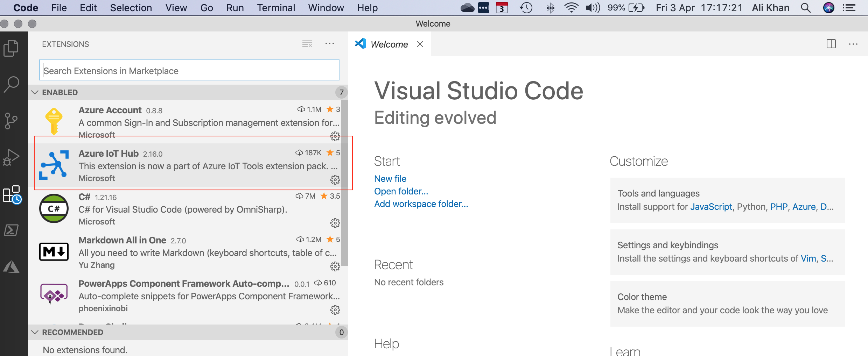Open the Explorer view in activity bar

coord(11,48)
